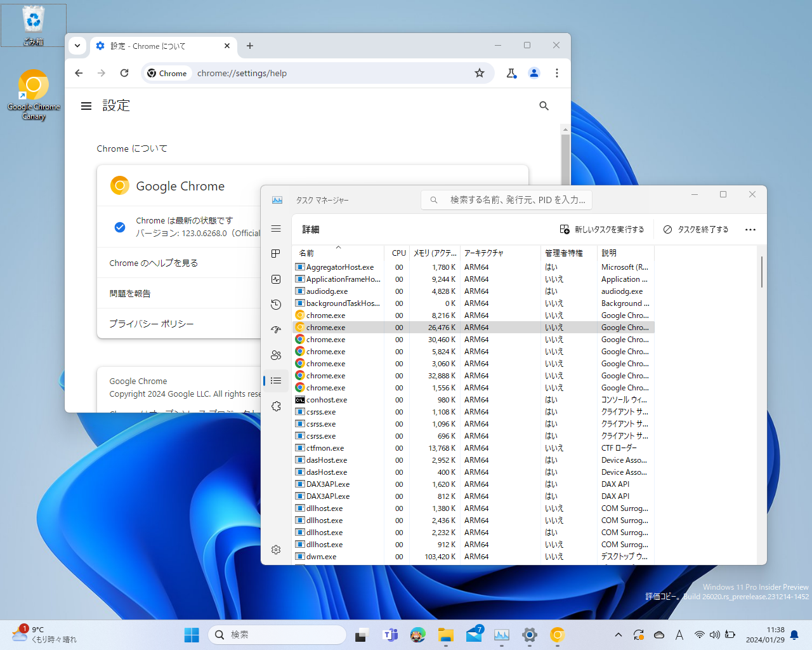Open the Processes view in Task Manager
Image resolution: width=812 pixels, height=650 pixels.
pos(276,253)
